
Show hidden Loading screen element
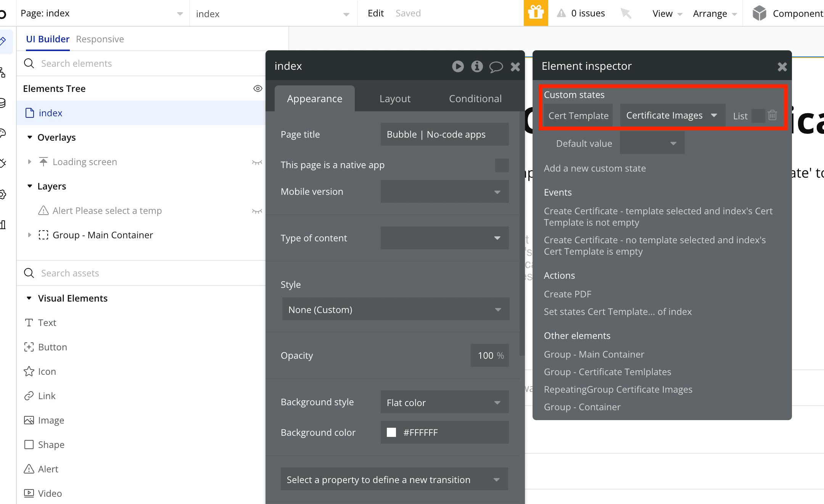click(257, 162)
